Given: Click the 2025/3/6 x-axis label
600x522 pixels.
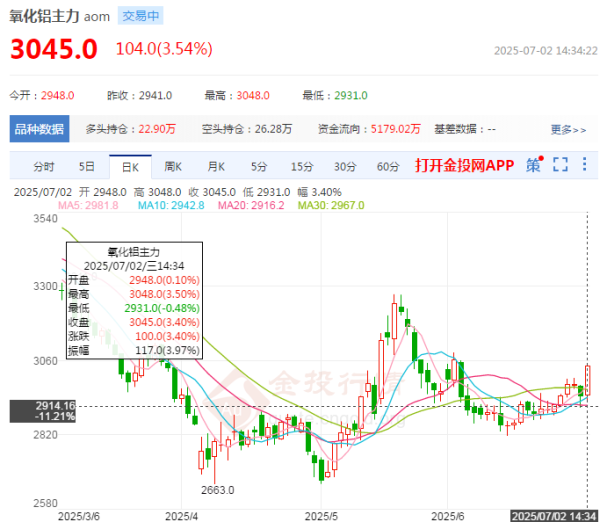Looking at the screenshot, I should click(x=78, y=516).
